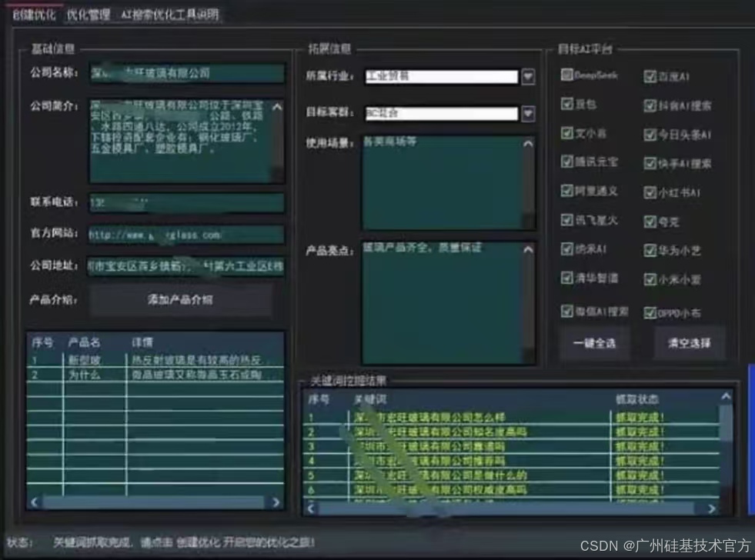Image resolution: width=755 pixels, height=560 pixels.
Task: Click the product table scroll-left arrow
Action: coord(34,502)
